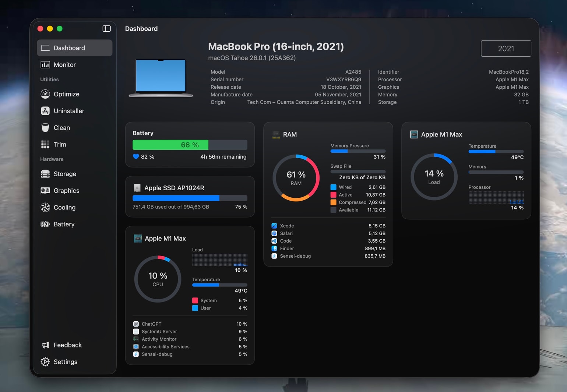Click the macOS Tahoe 26.0.1 version text
Image resolution: width=567 pixels, height=392 pixels.
[x=252, y=58]
